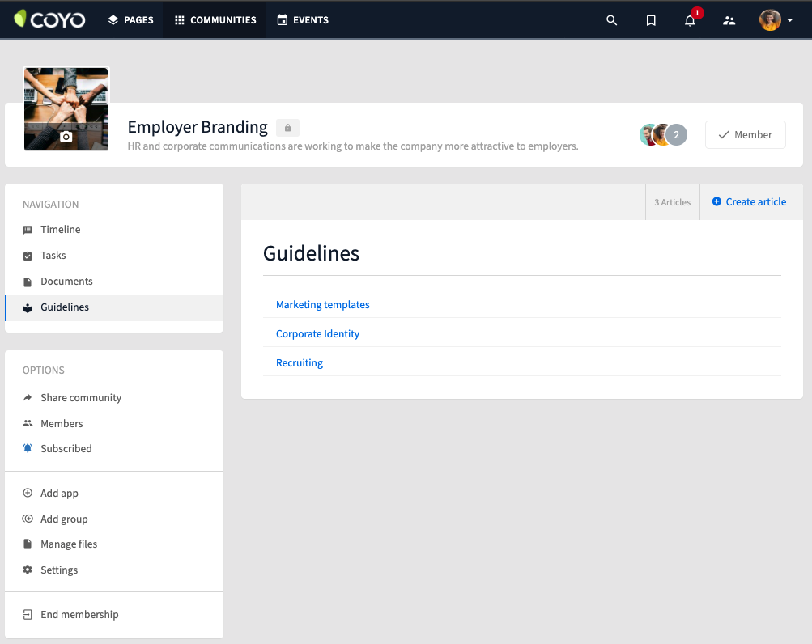Open the search icon in the top bar
The height and width of the screenshot is (644, 812).
tap(611, 20)
